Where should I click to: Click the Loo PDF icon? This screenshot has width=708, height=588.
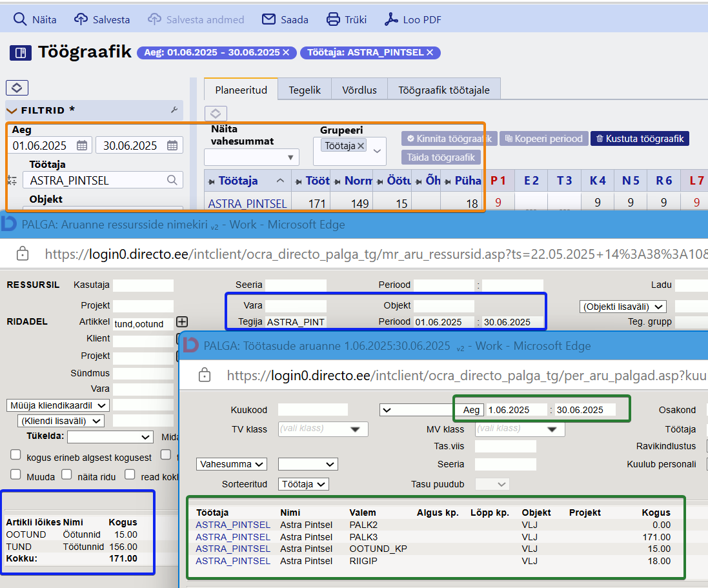[x=391, y=19]
